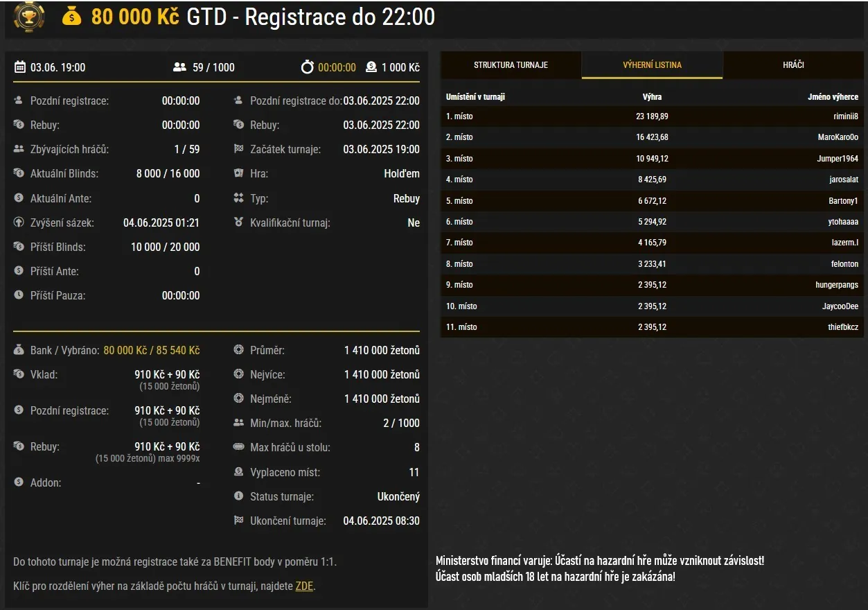Select winner name riminii8
868x610 pixels.
pos(846,116)
